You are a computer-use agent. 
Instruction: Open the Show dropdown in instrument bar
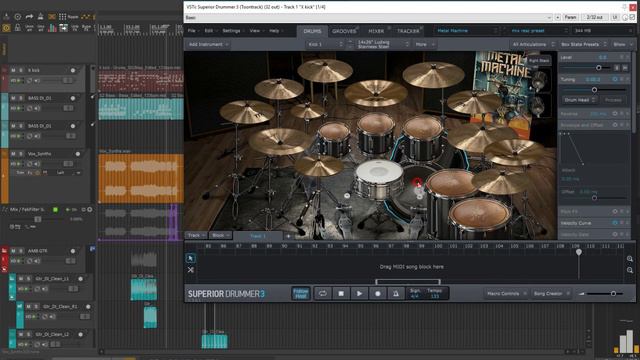pyautogui.click(x=622, y=44)
